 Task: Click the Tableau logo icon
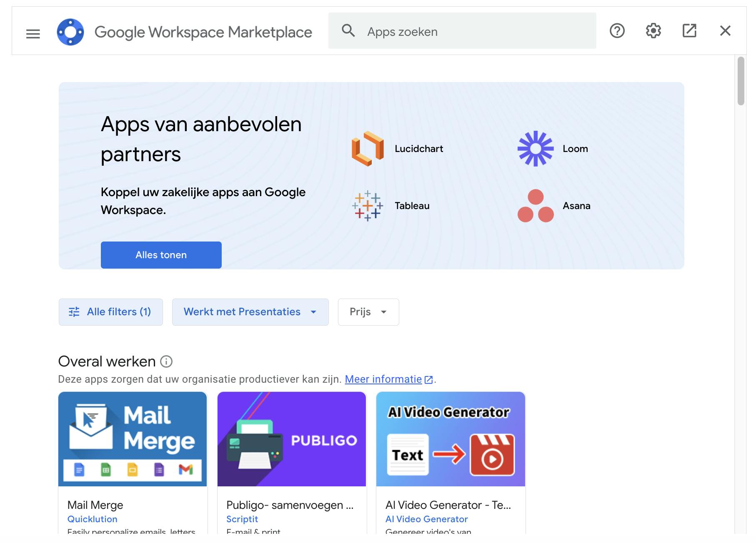coord(368,206)
